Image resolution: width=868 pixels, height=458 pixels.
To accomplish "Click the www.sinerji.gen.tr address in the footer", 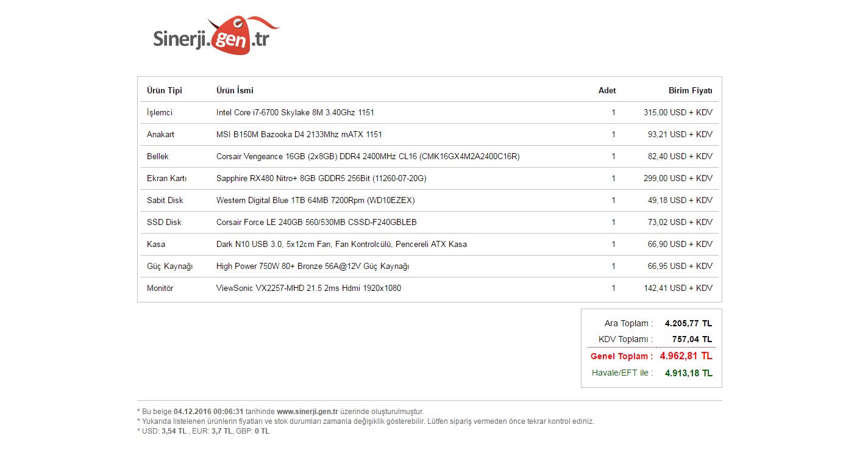I will [x=307, y=412].
